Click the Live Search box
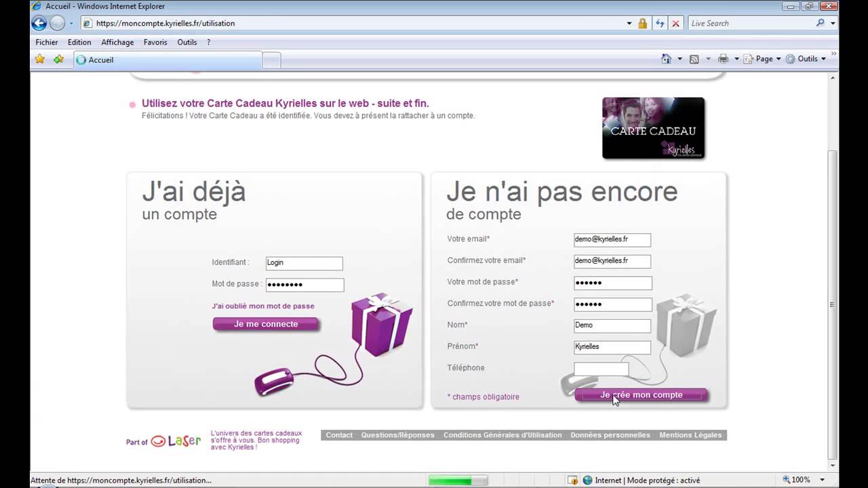868x488 pixels. [750, 23]
